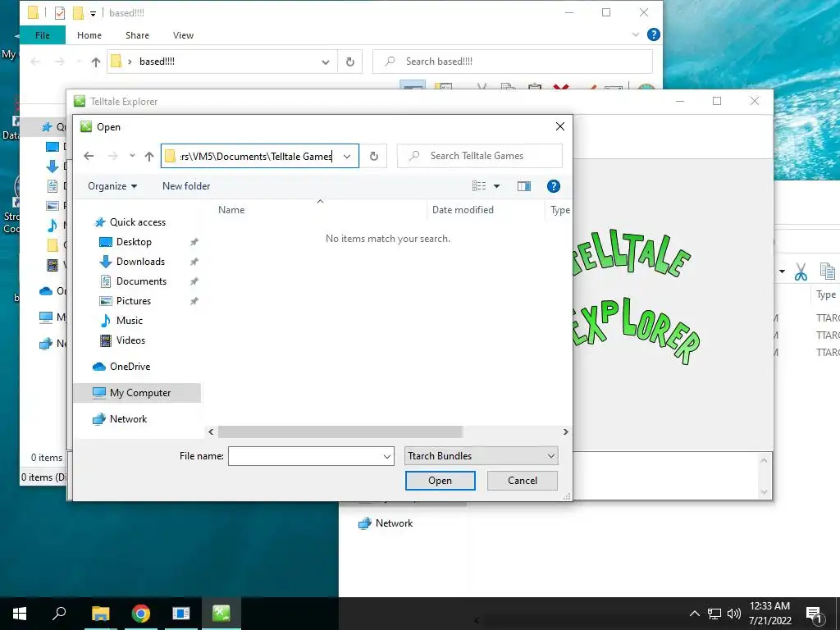Open Share tab in based!!!! window
The height and width of the screenshot is (630, 840).
click(137, 35)
